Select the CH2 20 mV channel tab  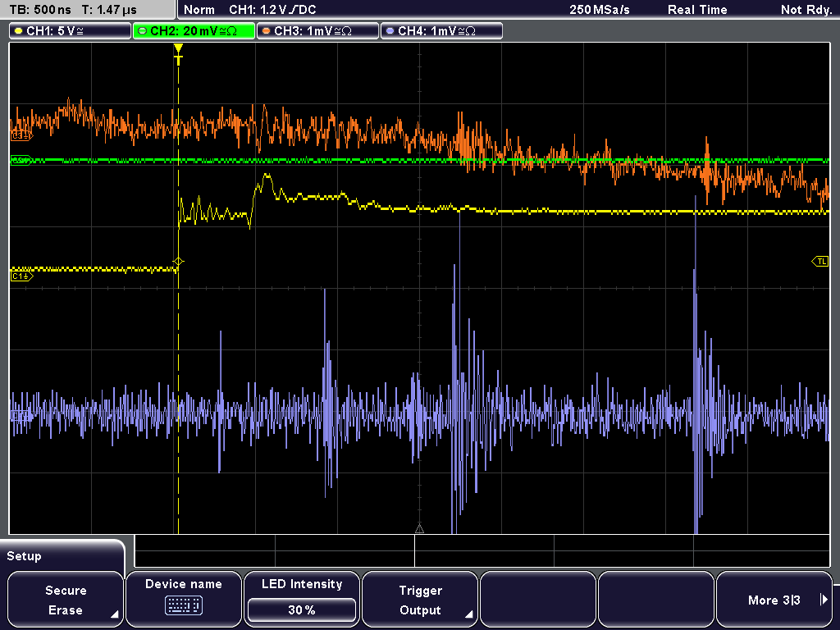[x=194, y=31]
